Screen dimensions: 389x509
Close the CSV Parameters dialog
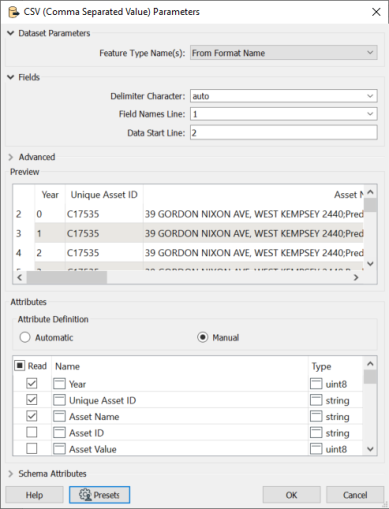(376, 12)
